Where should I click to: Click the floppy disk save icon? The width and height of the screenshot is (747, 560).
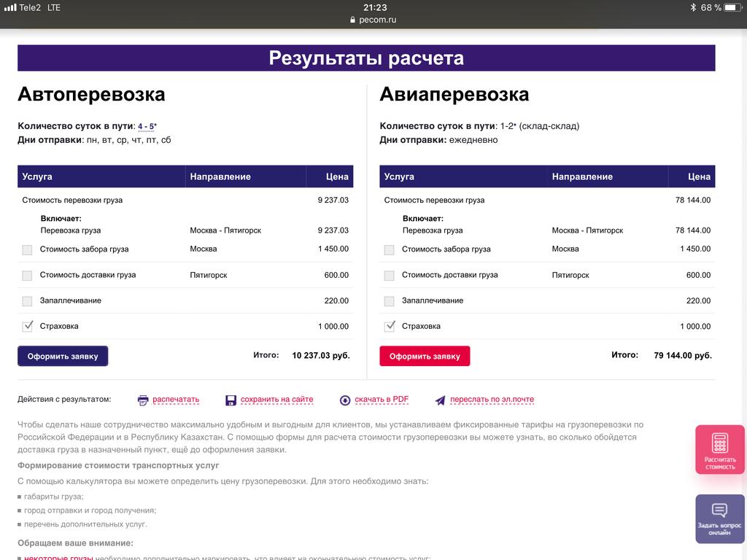pos(231,400)
